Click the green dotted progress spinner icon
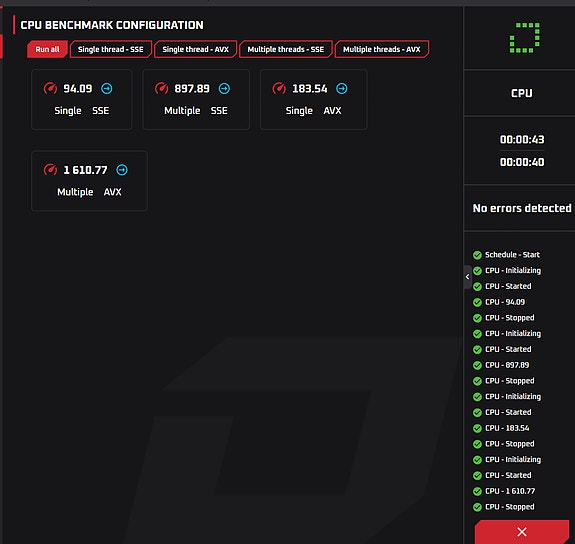The width and height of the screenshot is (575, 544). [524, 38]
